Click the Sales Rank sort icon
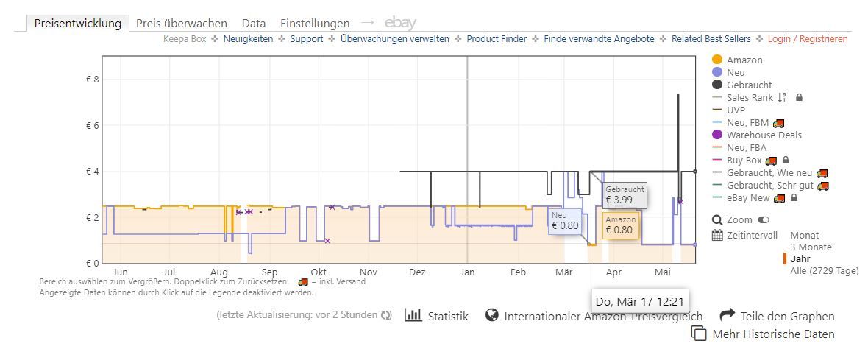The image size is (868, 352). tap(782, 98)
